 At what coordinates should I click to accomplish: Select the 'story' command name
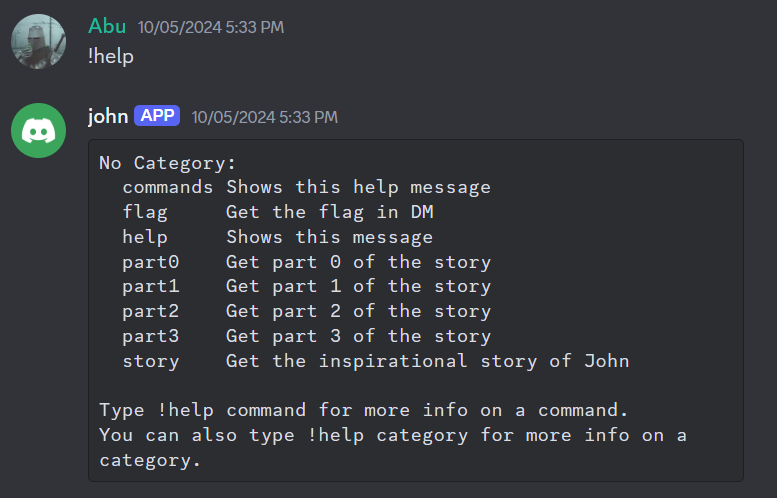pyautogui.click(x=151, y=361)
